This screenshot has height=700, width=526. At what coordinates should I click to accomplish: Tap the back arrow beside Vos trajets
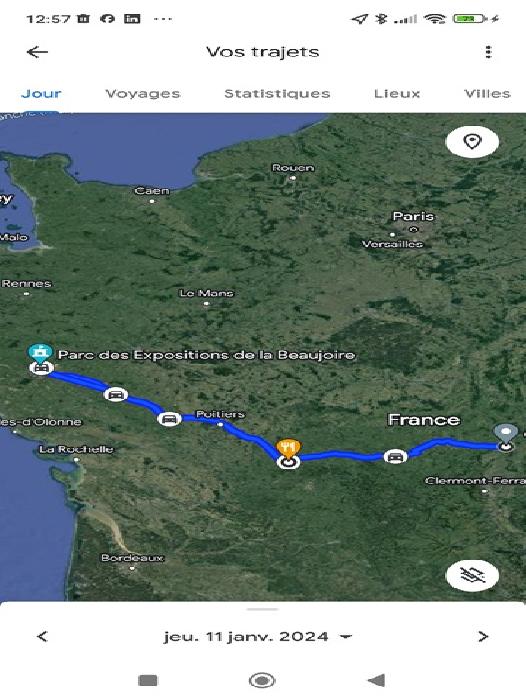38,52
